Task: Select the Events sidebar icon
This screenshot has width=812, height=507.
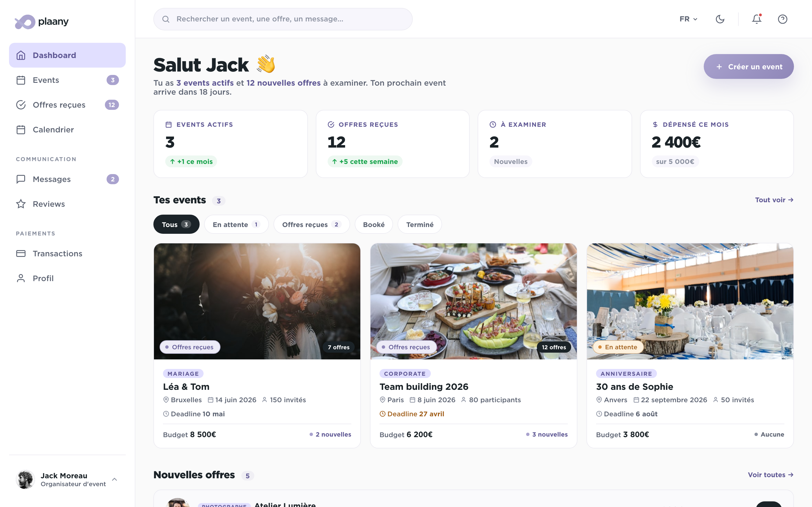Action: click(x=21, y=80)
